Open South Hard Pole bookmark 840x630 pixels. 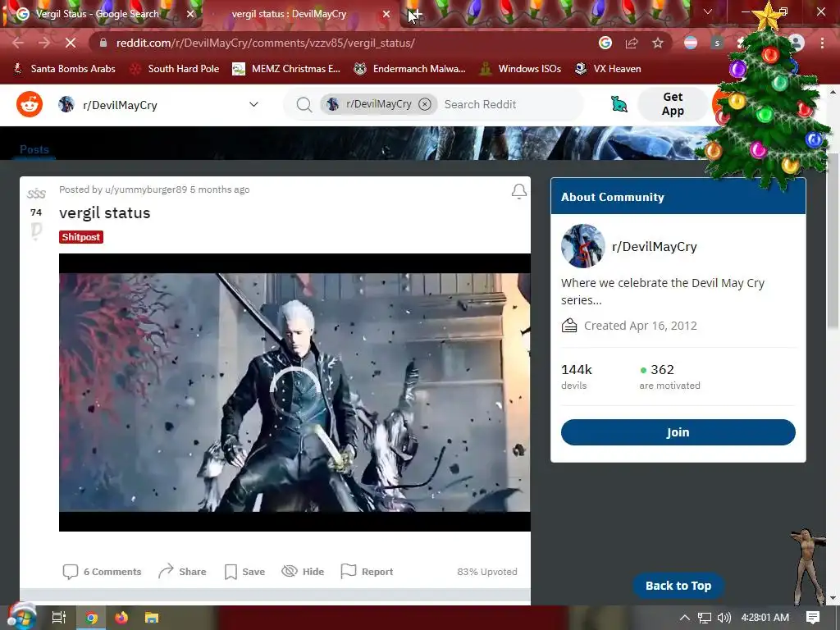click(176, 69)
